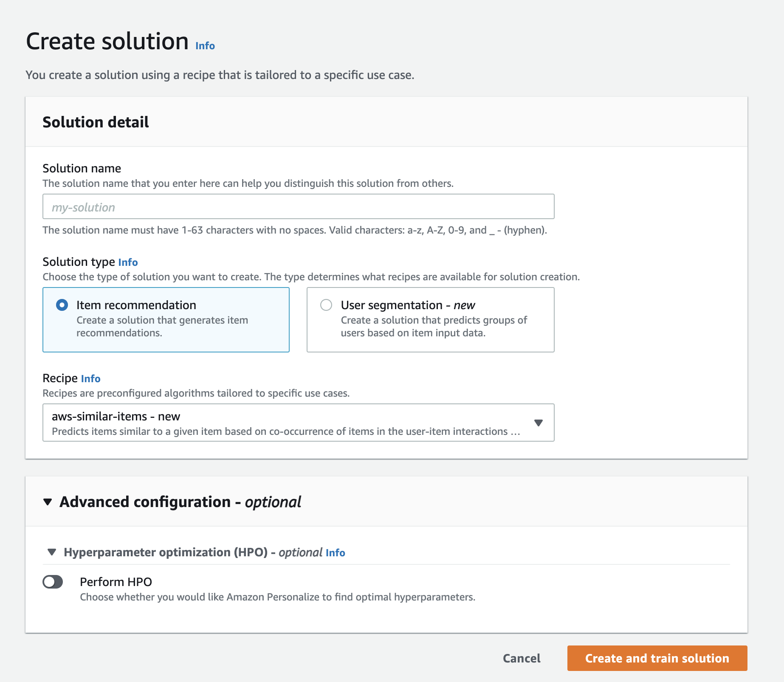
Task: Open the Info link next to Recipe
Action: (90, 379)
